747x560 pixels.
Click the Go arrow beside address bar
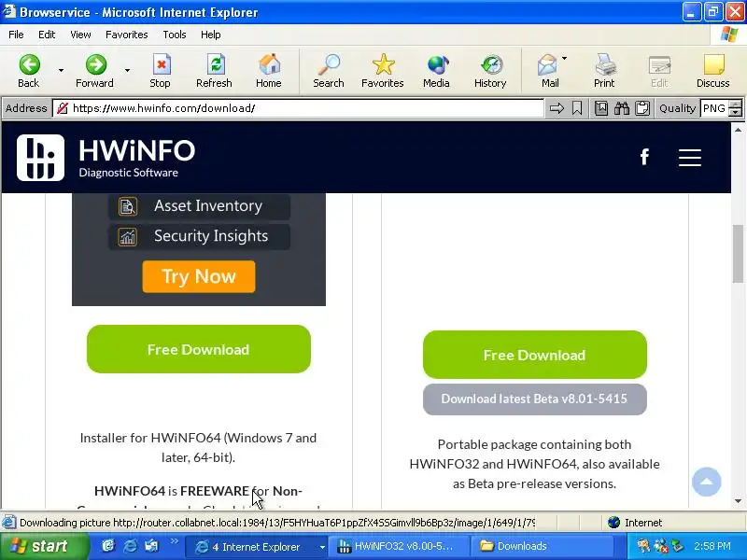point(557,108)
